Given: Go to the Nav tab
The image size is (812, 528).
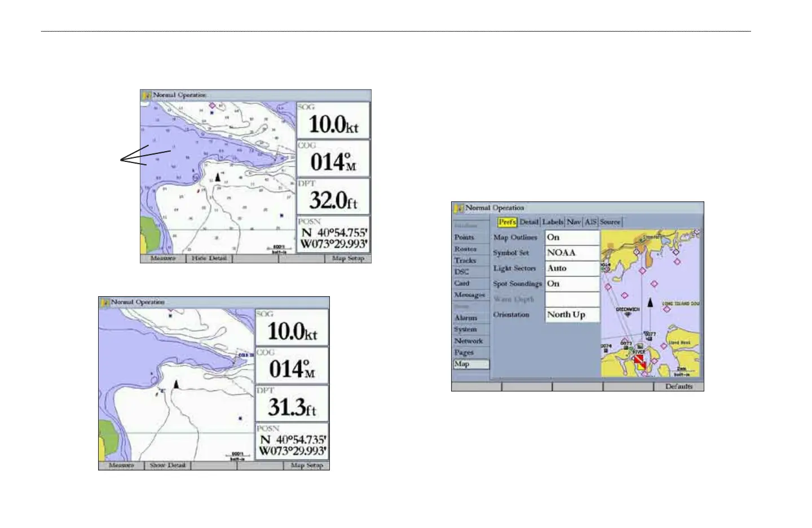Looking at the screenshot, I should tap(574, 222).
